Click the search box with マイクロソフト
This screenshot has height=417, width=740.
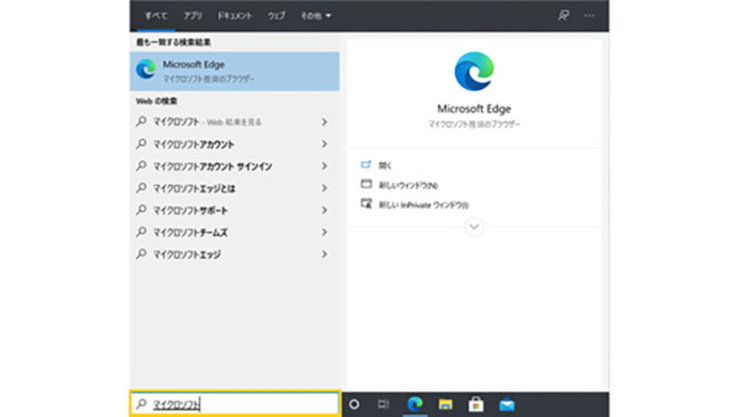pyautogui.click(x=235, y=404)
